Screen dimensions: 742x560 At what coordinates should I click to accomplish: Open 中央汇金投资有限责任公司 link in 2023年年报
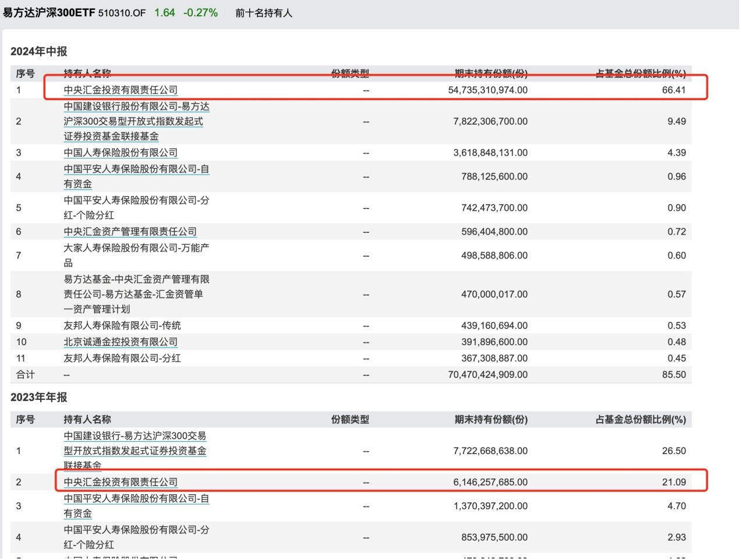[121, 483]
